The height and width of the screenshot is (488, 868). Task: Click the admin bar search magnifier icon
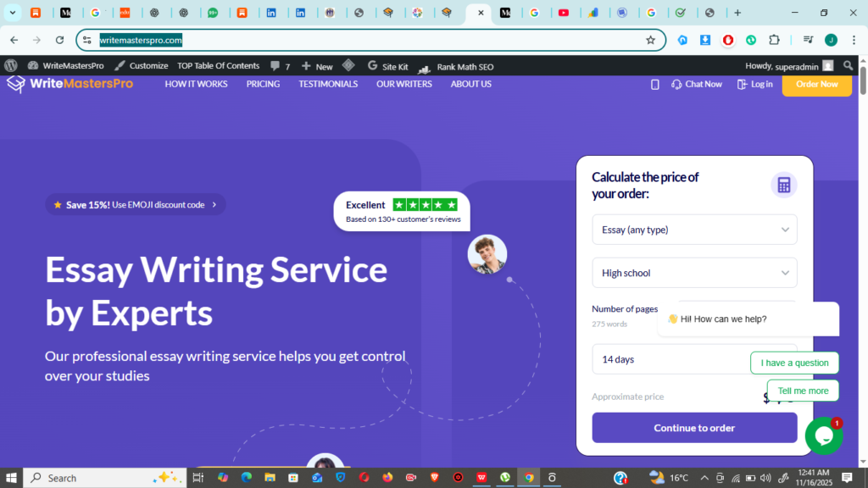click(849, 65)
